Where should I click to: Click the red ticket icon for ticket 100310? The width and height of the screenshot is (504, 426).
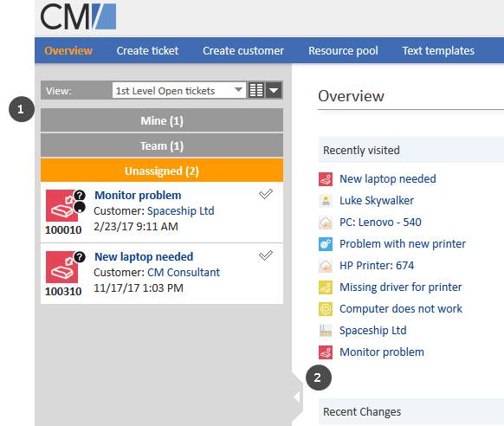[x=61, y=267]
